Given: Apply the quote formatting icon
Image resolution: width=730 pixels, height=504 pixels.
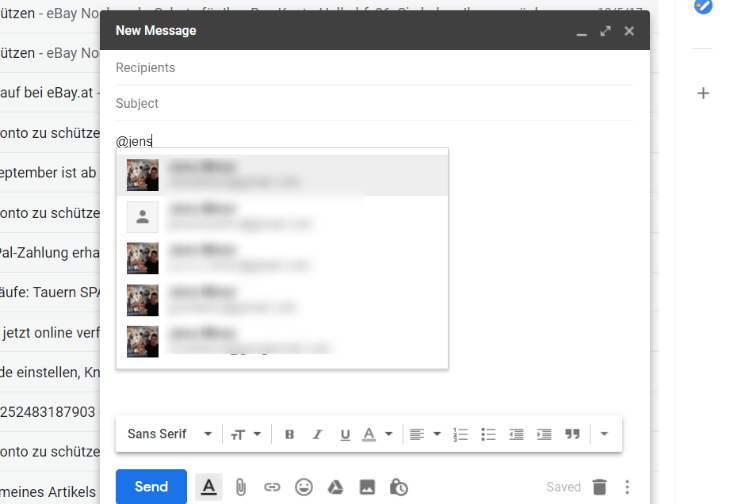Looking at the screenshot, I should pos(572,434).
